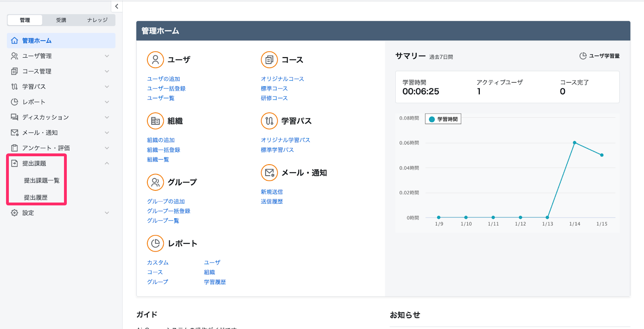
Task: Open the グループ一括登録 link
Action: [x=169, y=211]
